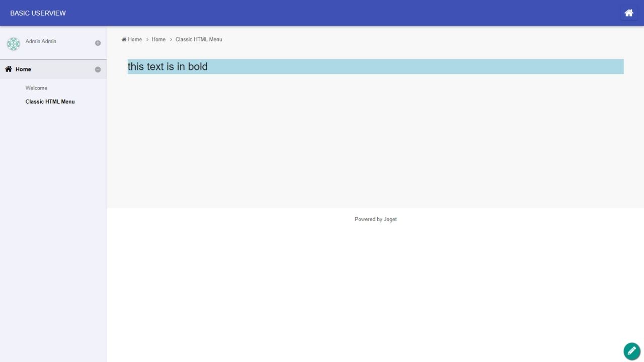Click the Admin Admin username text

tap(41, 41)
